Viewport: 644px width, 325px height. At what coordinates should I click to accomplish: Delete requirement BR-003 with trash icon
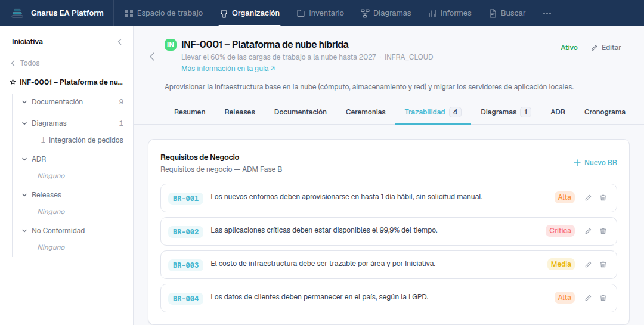603,264
